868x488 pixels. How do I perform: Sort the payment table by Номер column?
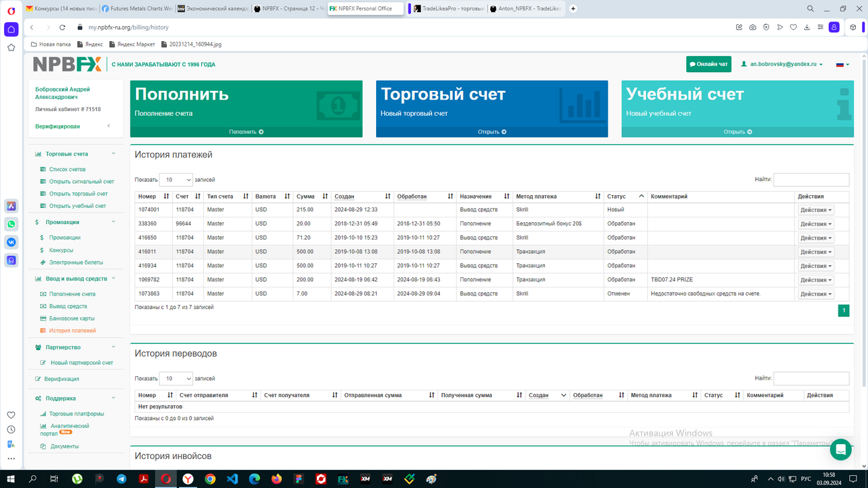point(153,197)
